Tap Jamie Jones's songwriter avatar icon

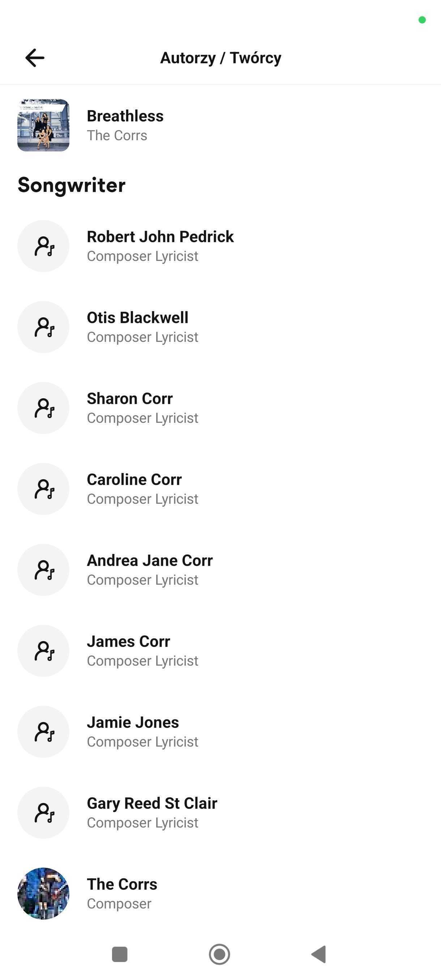tap(43, 732)
